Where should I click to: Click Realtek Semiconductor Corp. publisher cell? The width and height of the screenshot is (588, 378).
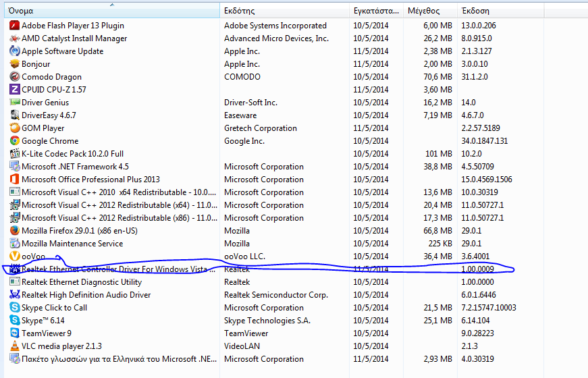pyautogui.click(x=276, y=294)
